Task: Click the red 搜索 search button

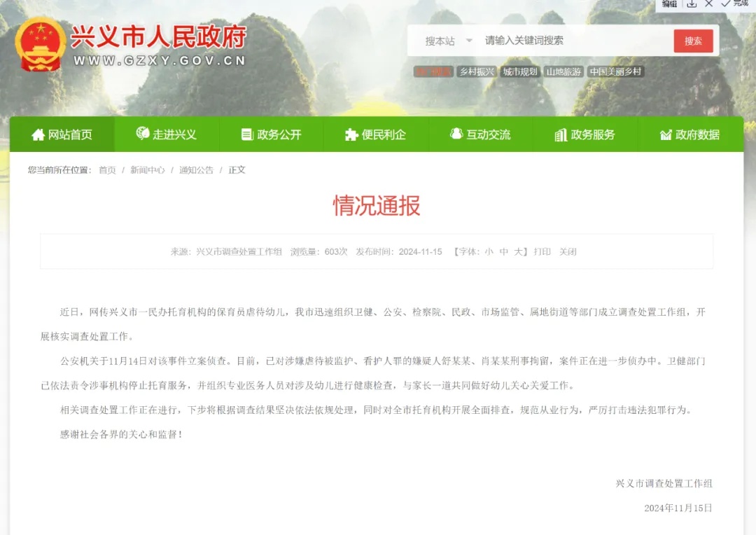Action: pyautogui.click(x=694, y=41)
